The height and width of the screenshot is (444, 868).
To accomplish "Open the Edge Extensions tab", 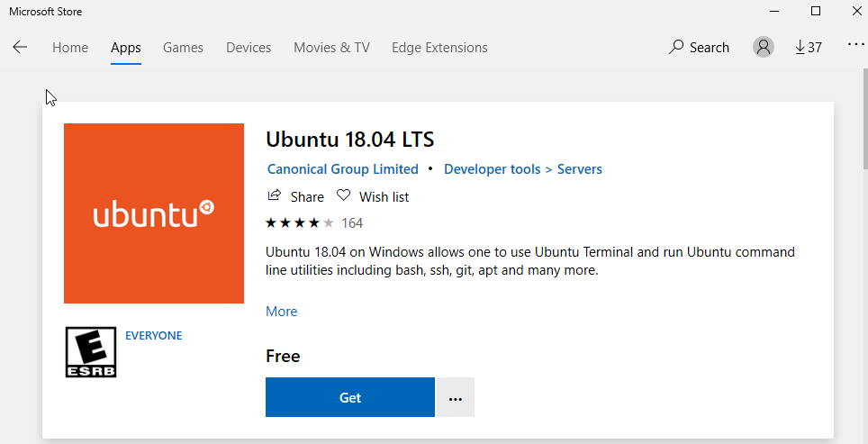I will point(439,48).
